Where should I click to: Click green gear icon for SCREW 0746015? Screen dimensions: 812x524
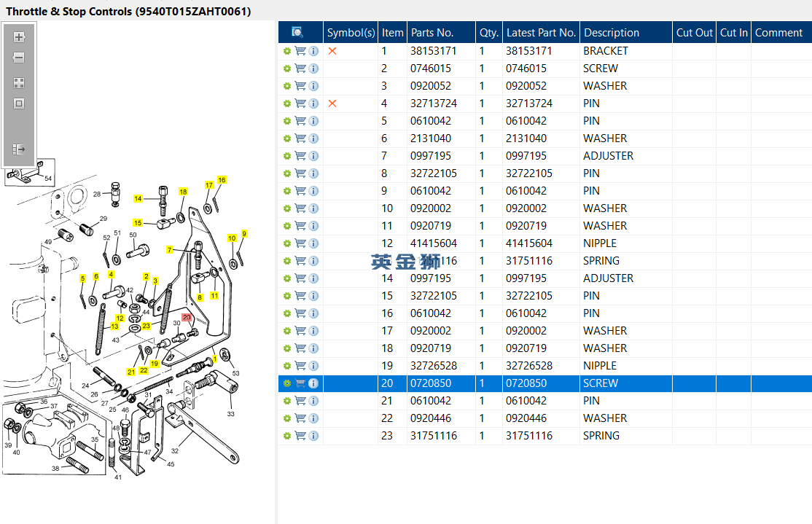pyautogui.click(x=287, y=69)
